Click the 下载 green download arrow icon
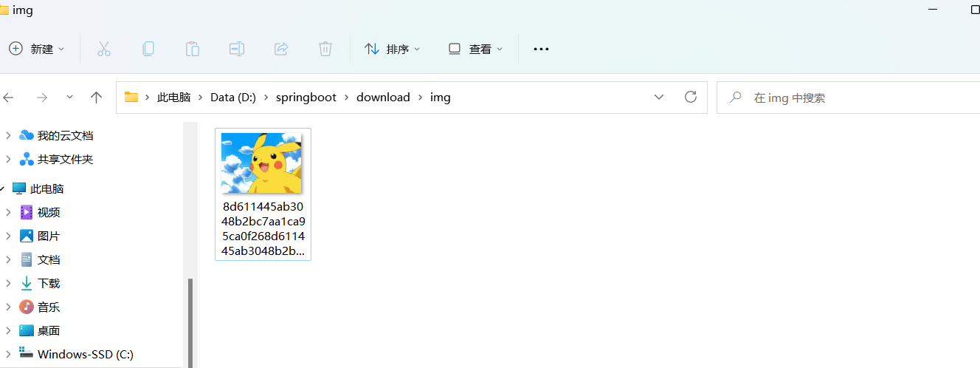This screenshot has height=368, width=980. pos(27,283)
